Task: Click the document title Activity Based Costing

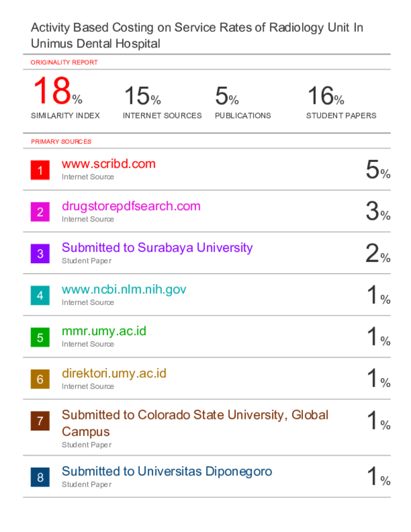Action: click(x=197, y=35)
